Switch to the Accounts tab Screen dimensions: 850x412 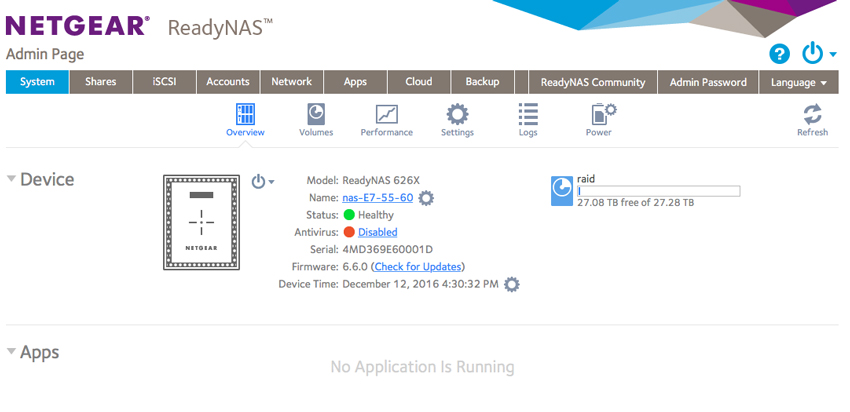tap(228, 82)
